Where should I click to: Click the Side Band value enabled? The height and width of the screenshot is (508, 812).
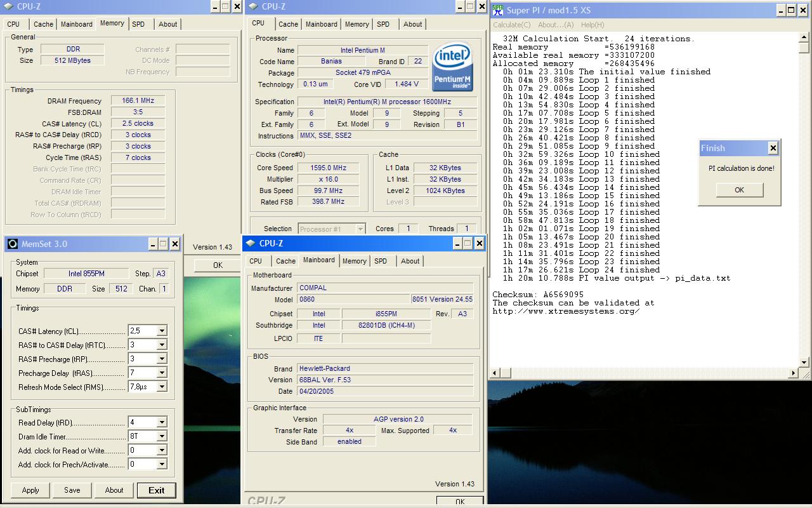(x=350, y=441)
